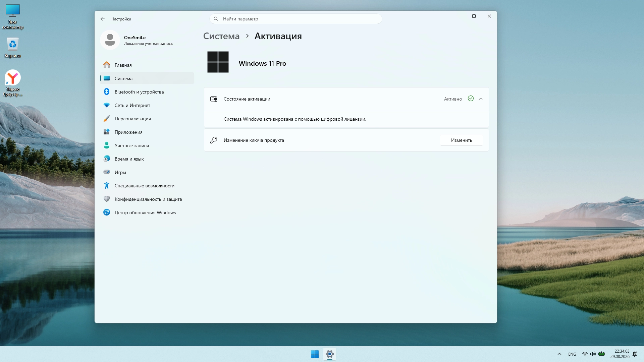Open Bluetooth и устройства settings
Image resolution: width=644 pixels, height=362 pixels.
pos(147,92)
